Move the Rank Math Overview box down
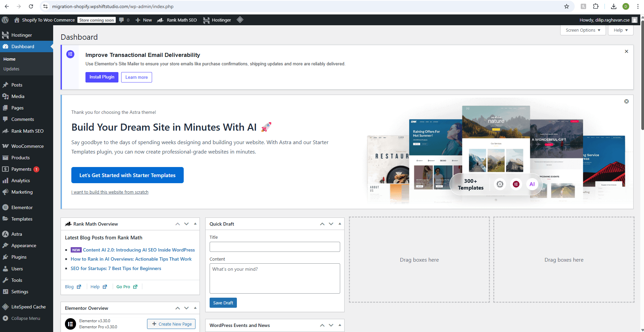Viewport: 644px width, 332px height. tap(186, 224)
